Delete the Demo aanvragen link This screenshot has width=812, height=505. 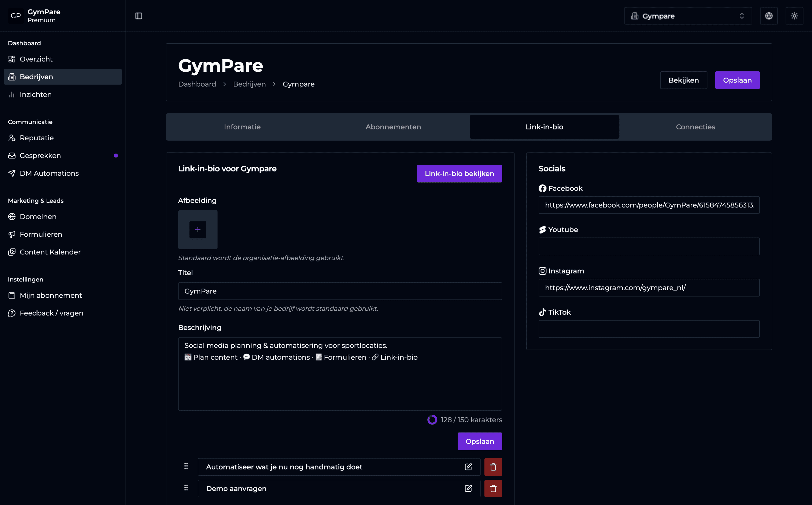tap(493, 489)
